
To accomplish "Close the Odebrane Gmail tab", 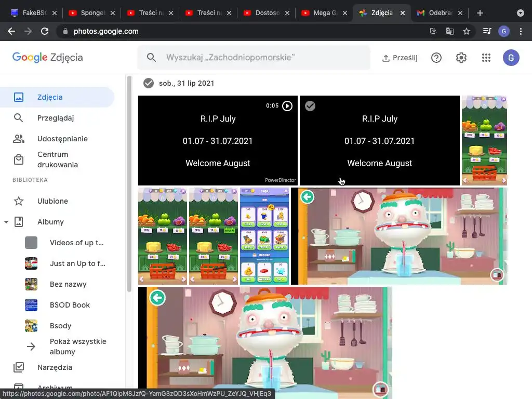I will coord(460,13).
